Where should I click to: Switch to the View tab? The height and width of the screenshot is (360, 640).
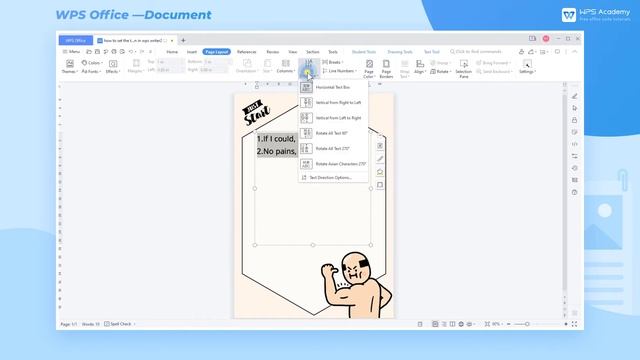[293, 52]
